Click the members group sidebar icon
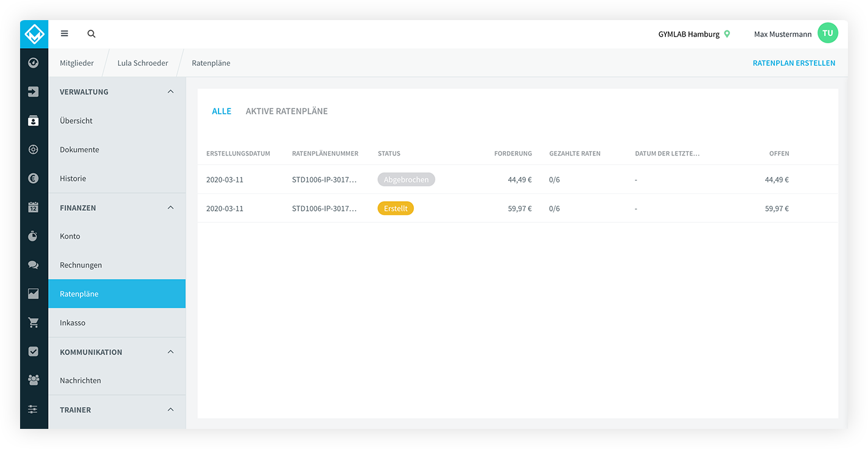Screen dimensions: 868x449 33,380
